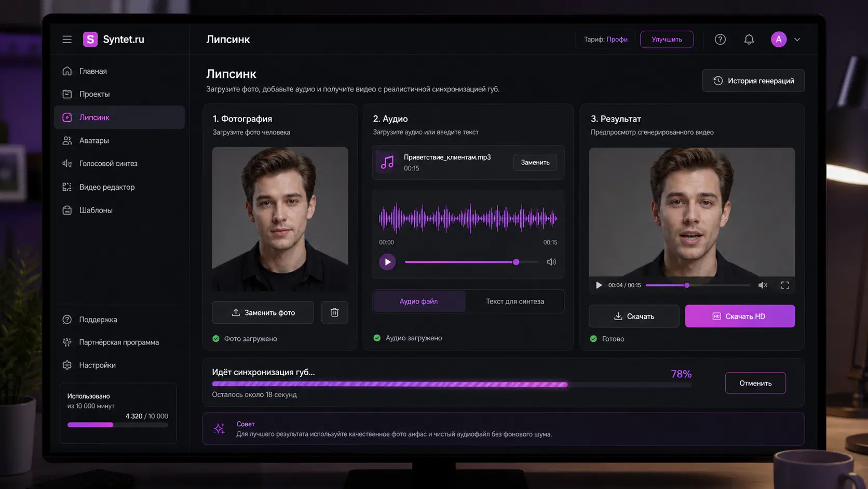The image size is (868, 489).
Task: Open the hamburger menu icon
Action: pyautogui.click(x=67, y=39)
